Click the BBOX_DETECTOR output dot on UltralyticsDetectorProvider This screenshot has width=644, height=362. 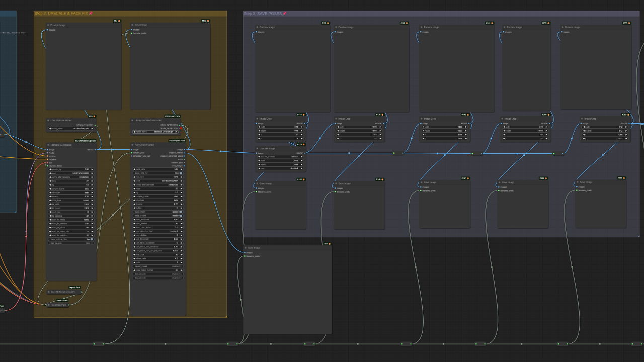coord(180,125)
